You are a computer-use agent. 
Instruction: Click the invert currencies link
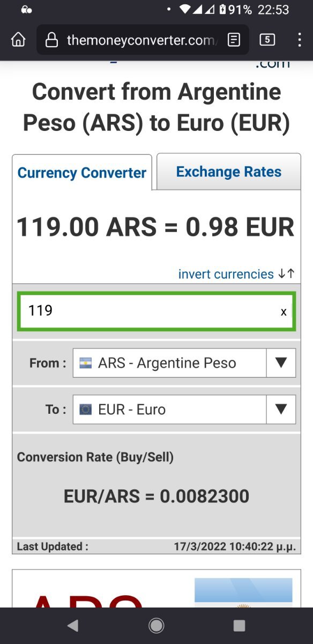coord(226,274)
